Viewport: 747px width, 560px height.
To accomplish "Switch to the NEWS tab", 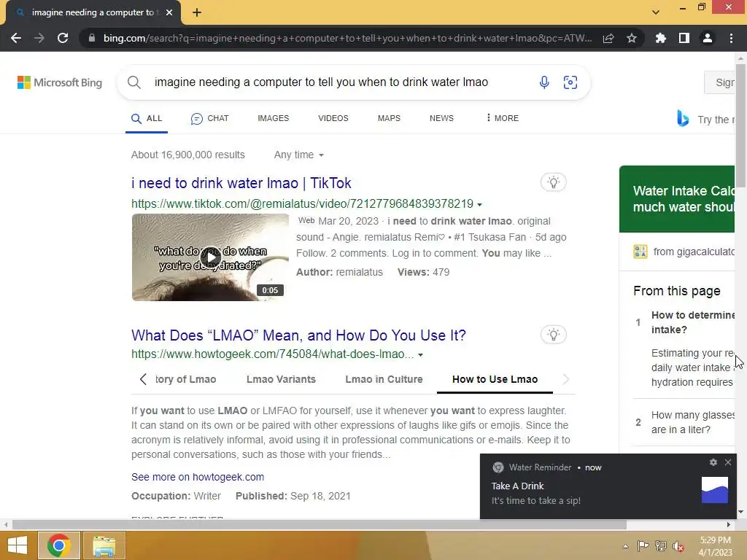I will click(x=441, y=118).
